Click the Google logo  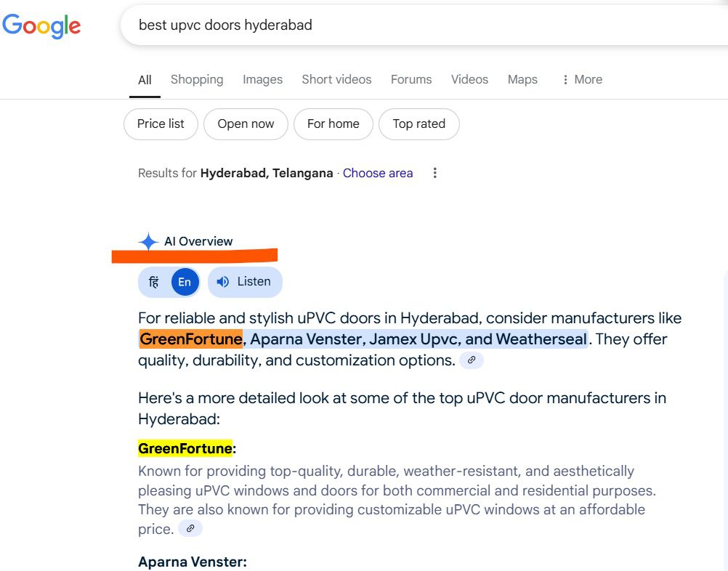(x=41, y=25)
